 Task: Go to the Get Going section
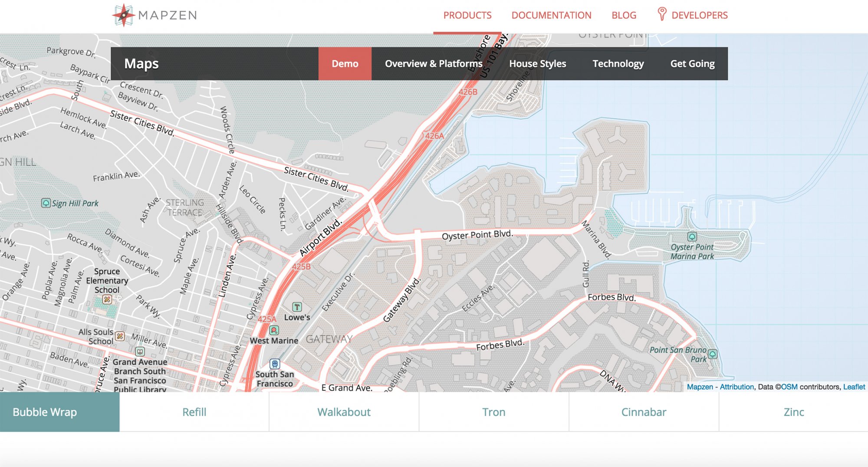click(x=692, y=63)
